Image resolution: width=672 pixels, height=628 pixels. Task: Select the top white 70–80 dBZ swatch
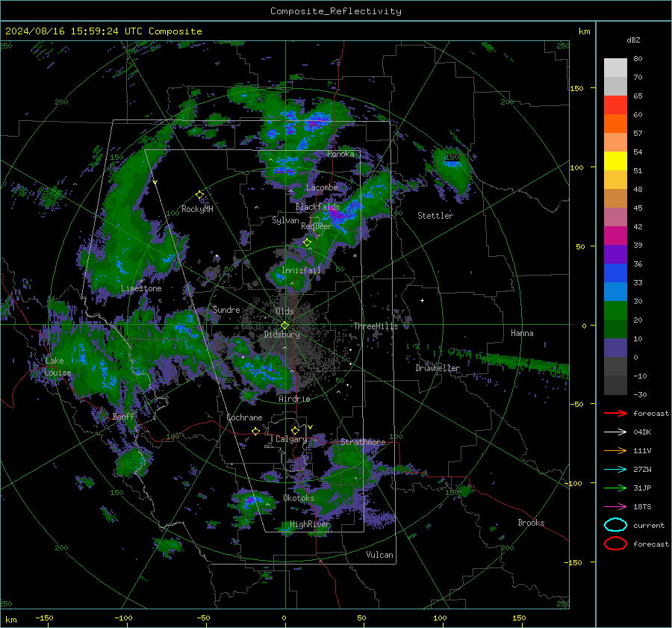point(615,68)
